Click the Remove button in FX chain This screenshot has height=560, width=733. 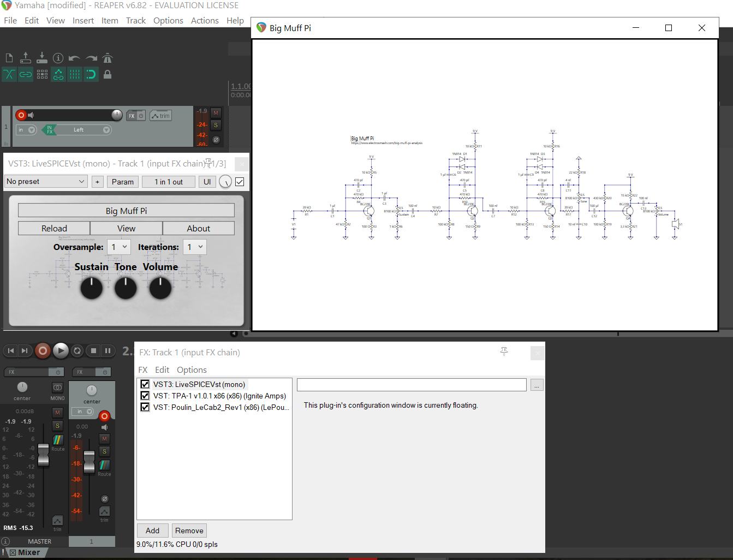tap(189, 531)
